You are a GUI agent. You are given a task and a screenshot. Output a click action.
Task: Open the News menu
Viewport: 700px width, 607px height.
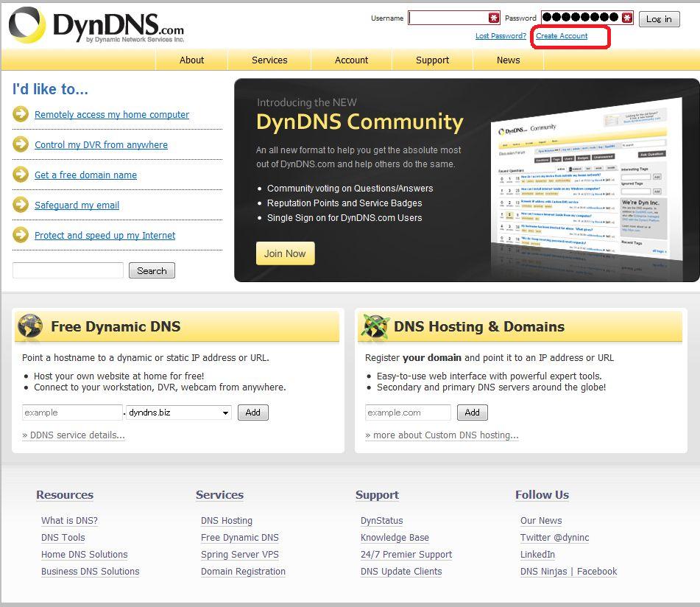(x=508, y=60)
